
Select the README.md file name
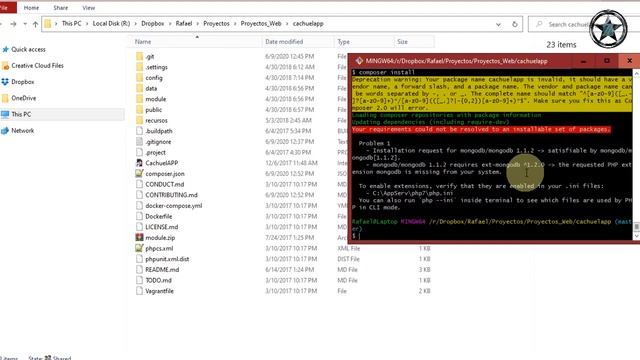162,269
